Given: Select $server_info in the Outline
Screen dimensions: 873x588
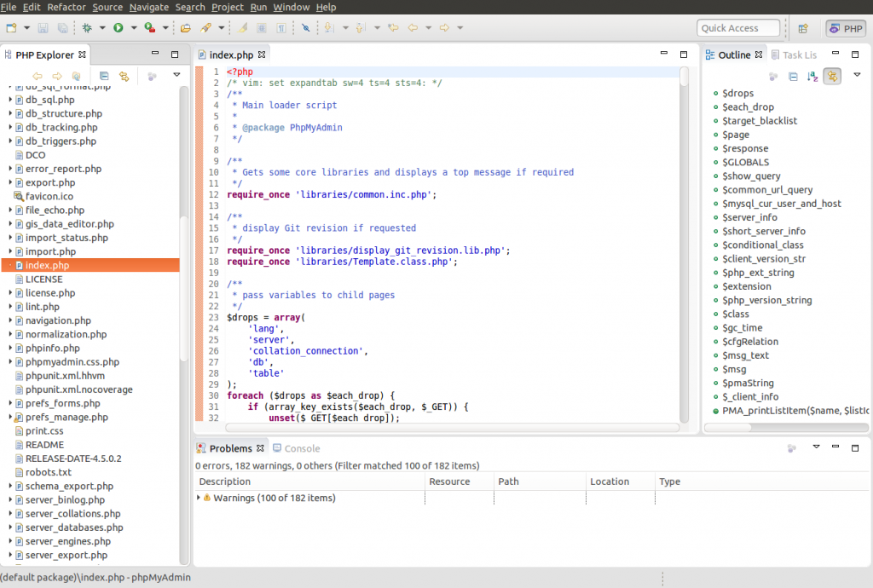Looking at the screenshot, I should coord(749,217).
